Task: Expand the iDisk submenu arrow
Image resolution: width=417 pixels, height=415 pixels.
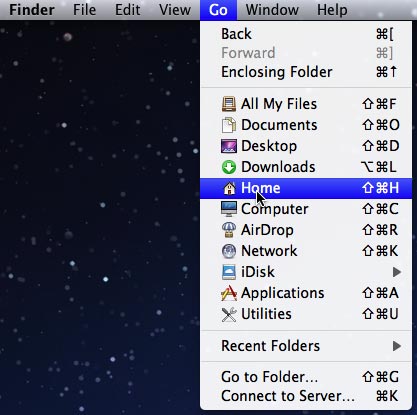Action: pos(397,272)
